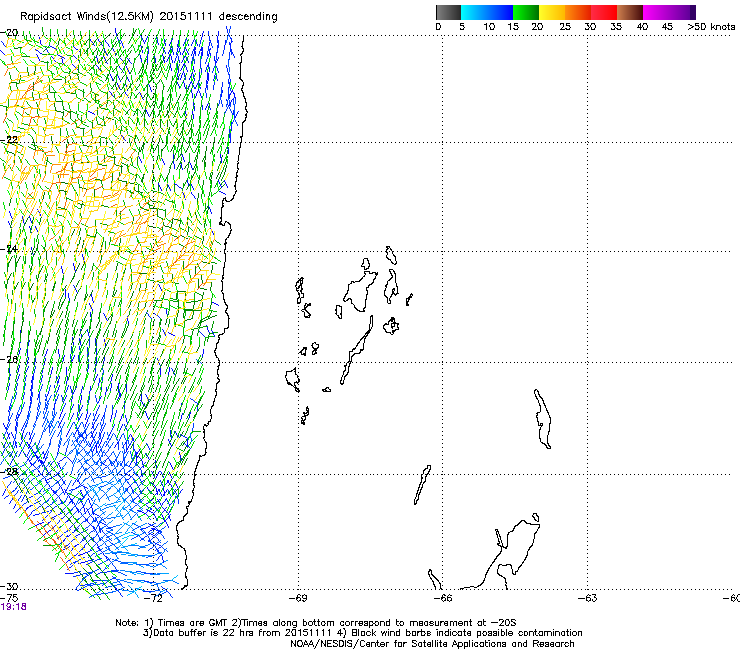Click the '-69' longitude axis label
Viewport: 740px width, 650px height.
[298, 598]
